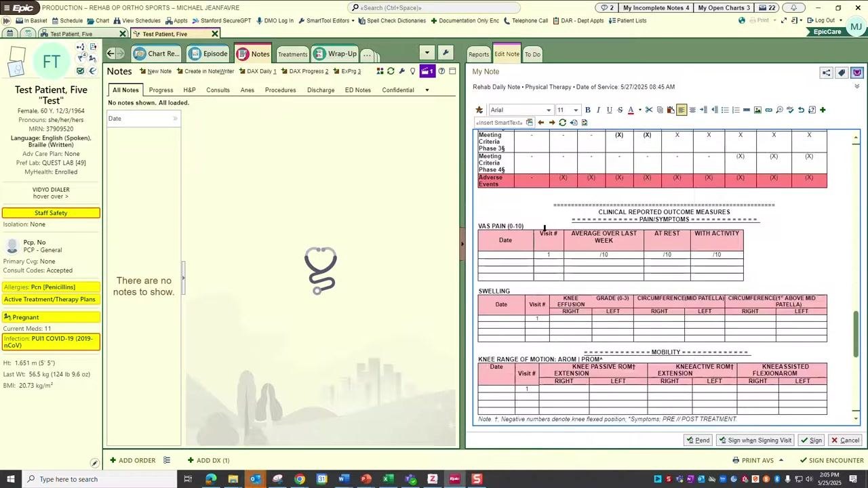Open the Excel icon in the Windows taskbar
Viewport: 868px width, 488px height.
[x=388, y=479]
